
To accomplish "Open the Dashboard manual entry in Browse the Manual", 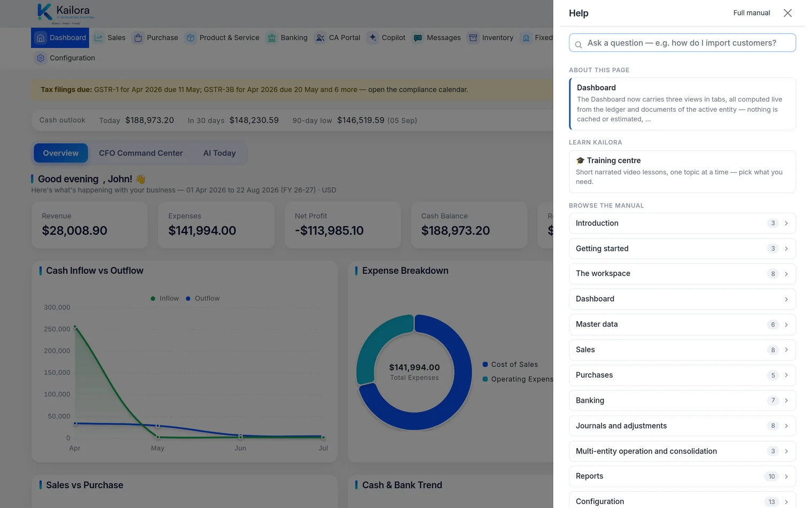I will [x=682, y=299].
